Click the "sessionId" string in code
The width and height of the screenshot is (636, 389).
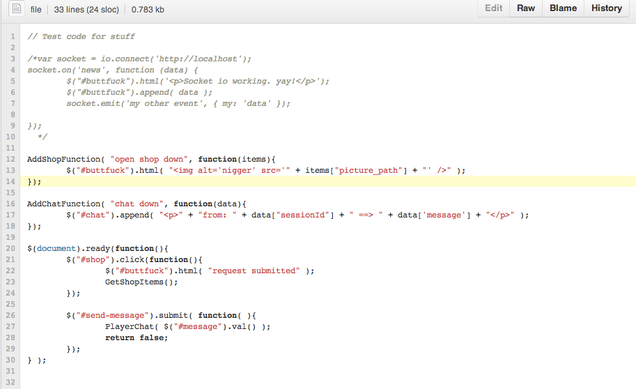click(x=303, y=215)
